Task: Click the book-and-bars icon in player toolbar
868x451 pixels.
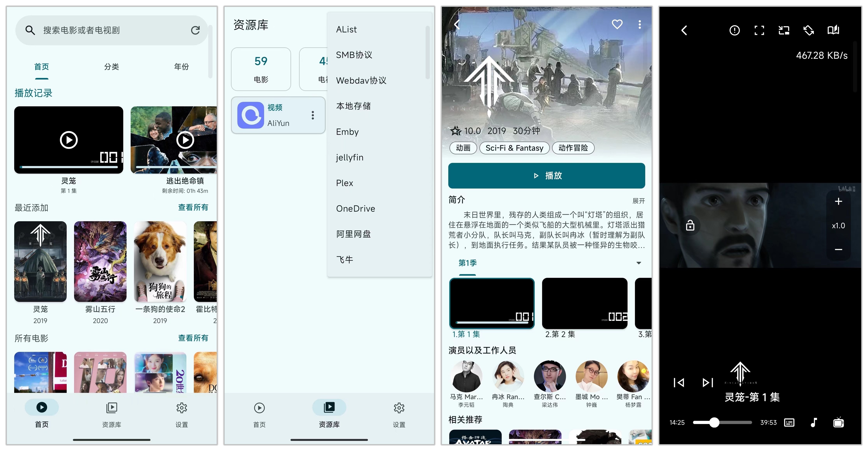Action: 833,30
